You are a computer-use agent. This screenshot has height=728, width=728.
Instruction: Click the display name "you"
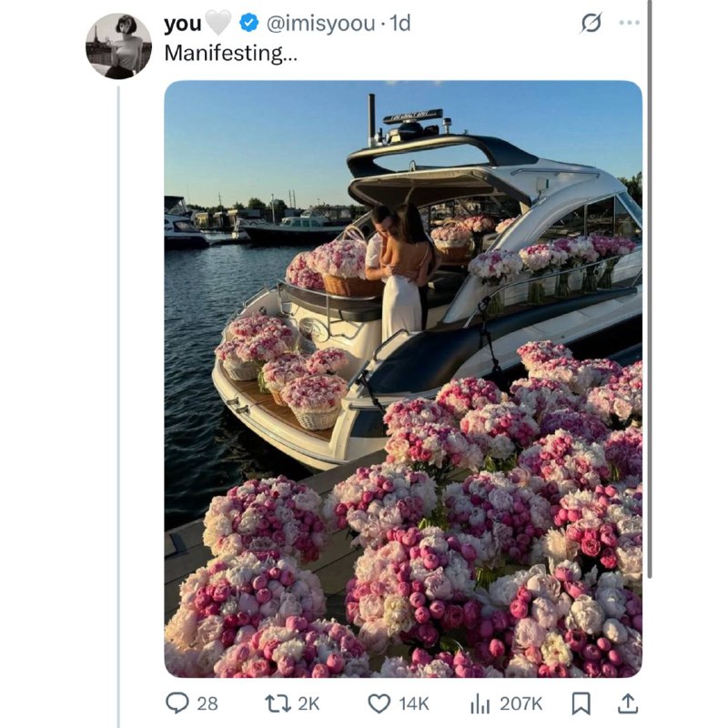[x=182, y=25]
